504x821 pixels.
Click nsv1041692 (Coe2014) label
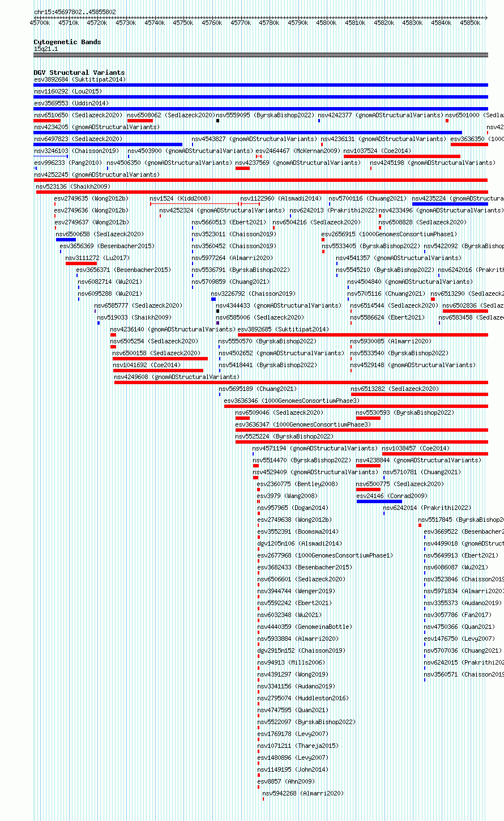(x=147, y=365)
